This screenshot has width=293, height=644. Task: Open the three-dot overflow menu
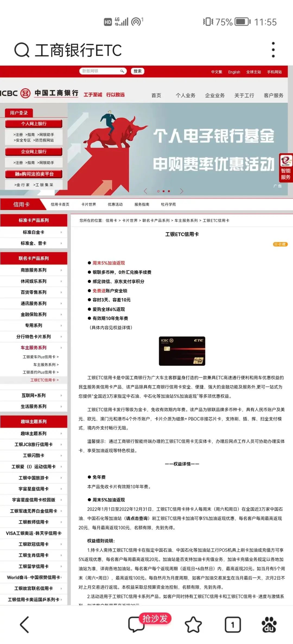(273, 50)
